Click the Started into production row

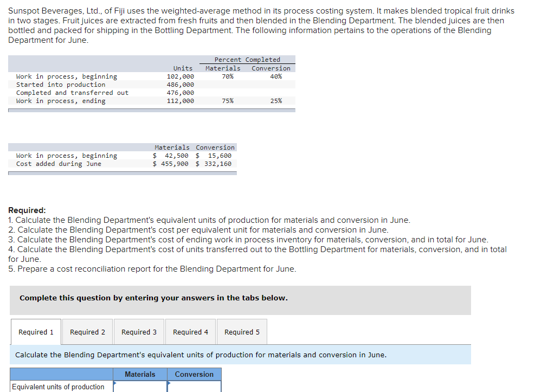tap(61, 84)
